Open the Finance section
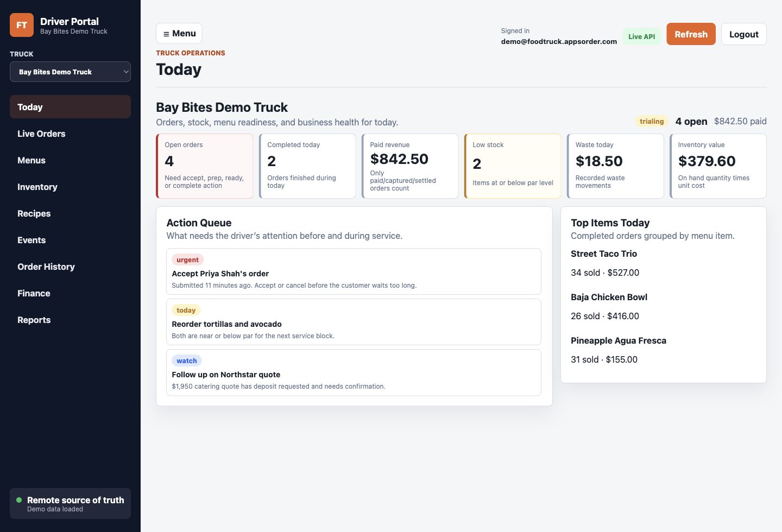This screenshot has width=782, height=532. coord(70,293)
